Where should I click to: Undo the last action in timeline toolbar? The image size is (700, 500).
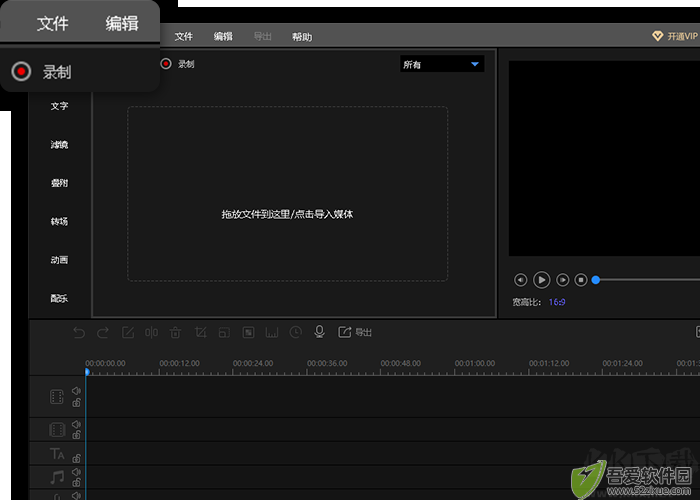(x=79, y=333)
